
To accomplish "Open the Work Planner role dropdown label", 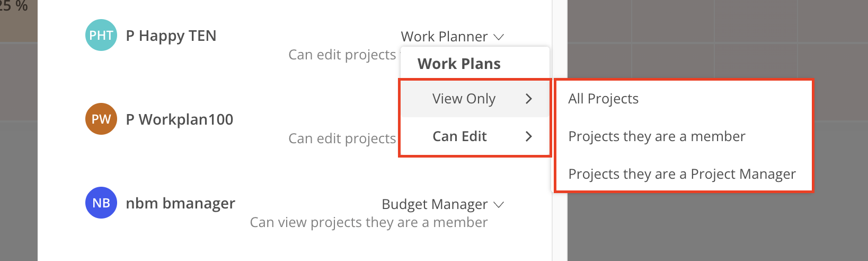I will point(444,37).
